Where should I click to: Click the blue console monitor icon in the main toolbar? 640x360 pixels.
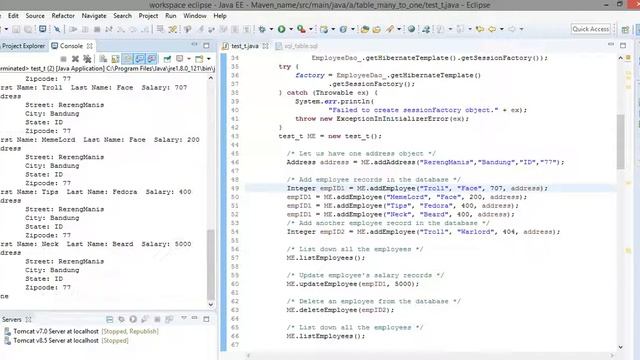pyautogui.click(x=42, y=29)
